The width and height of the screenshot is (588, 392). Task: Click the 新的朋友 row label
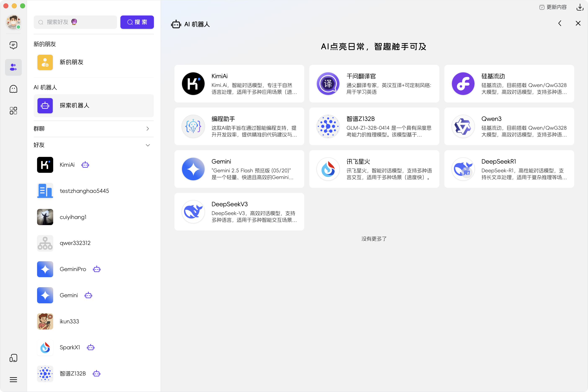point(72,62)
